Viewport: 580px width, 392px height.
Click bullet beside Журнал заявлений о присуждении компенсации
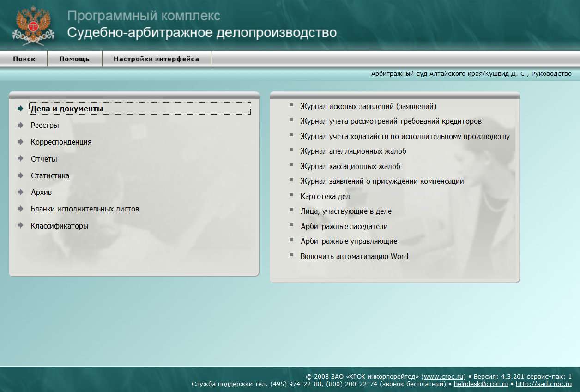pyautogui.click(x=291, y=180)
